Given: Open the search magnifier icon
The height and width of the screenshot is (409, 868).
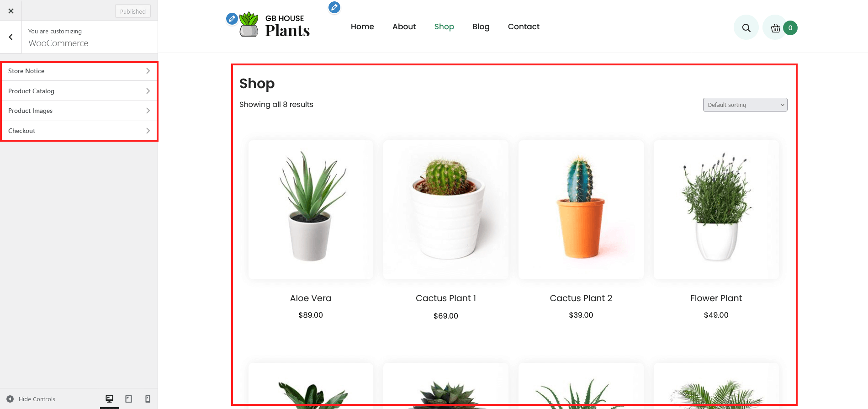Looking at the screenshot, I should (746, 28).
